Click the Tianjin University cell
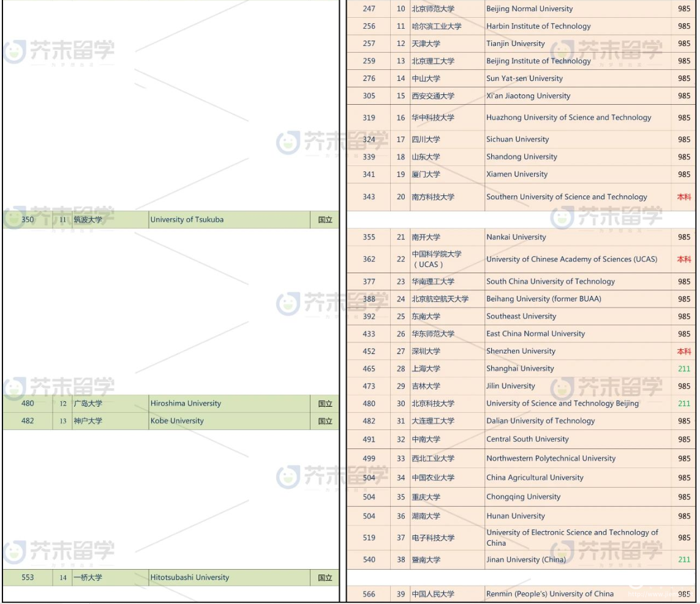The image size is (700, 604). pos(578,43)
